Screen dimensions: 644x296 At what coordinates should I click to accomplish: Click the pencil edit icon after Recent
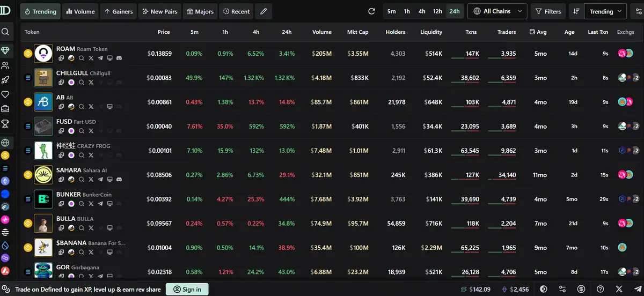tap(263, 11)
